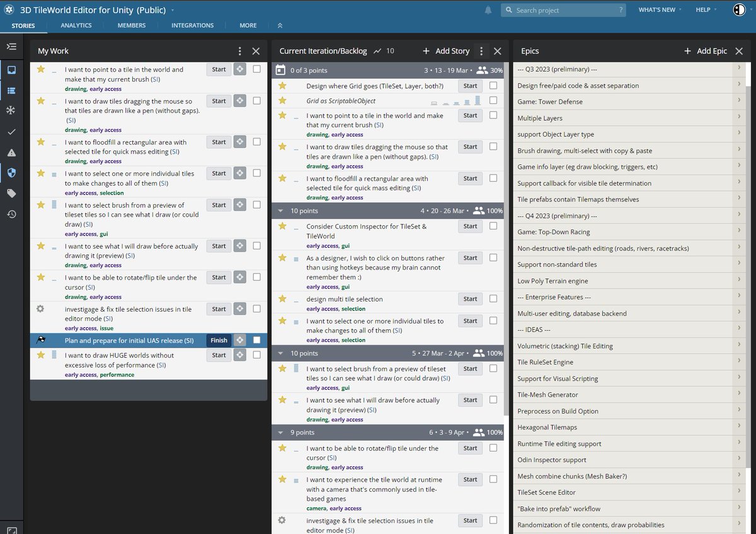The image size is (756, 534).
Task: Click 'camera' label link
Action: pos(316,508)
